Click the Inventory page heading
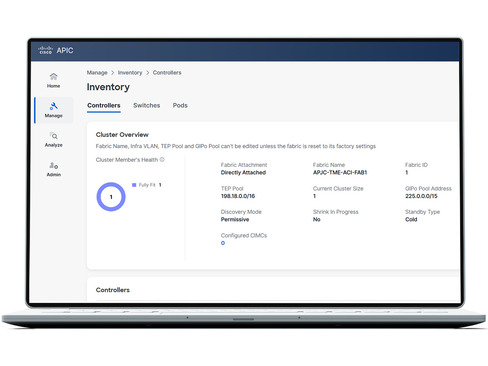This screenshot has height=366, width=488. coord(108,87)
